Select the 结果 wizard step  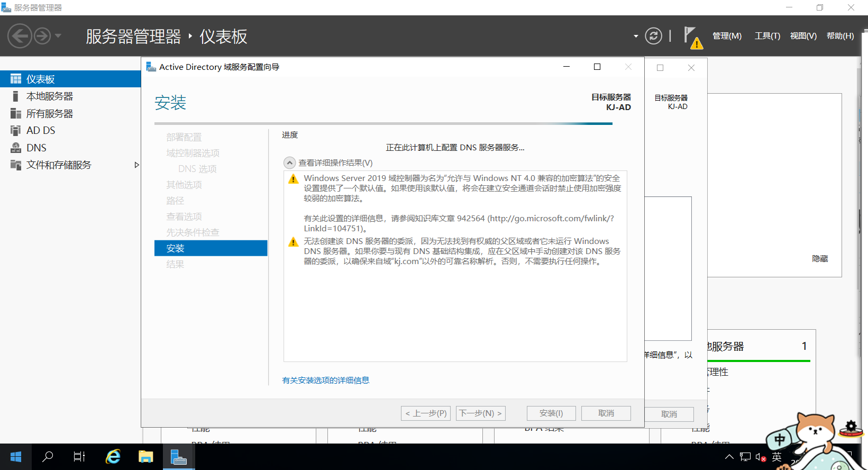(x=175, y=264)
